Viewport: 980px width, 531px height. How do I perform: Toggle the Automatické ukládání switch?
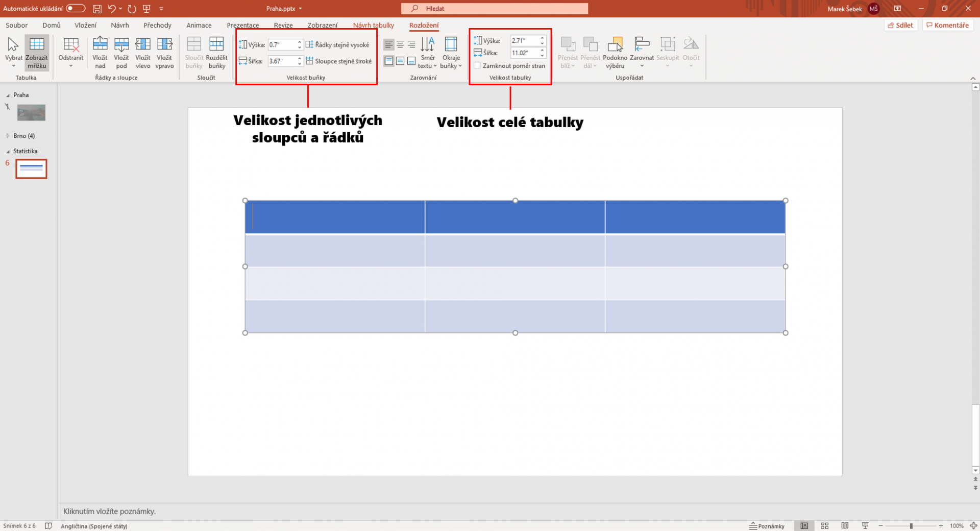[75, 8]
